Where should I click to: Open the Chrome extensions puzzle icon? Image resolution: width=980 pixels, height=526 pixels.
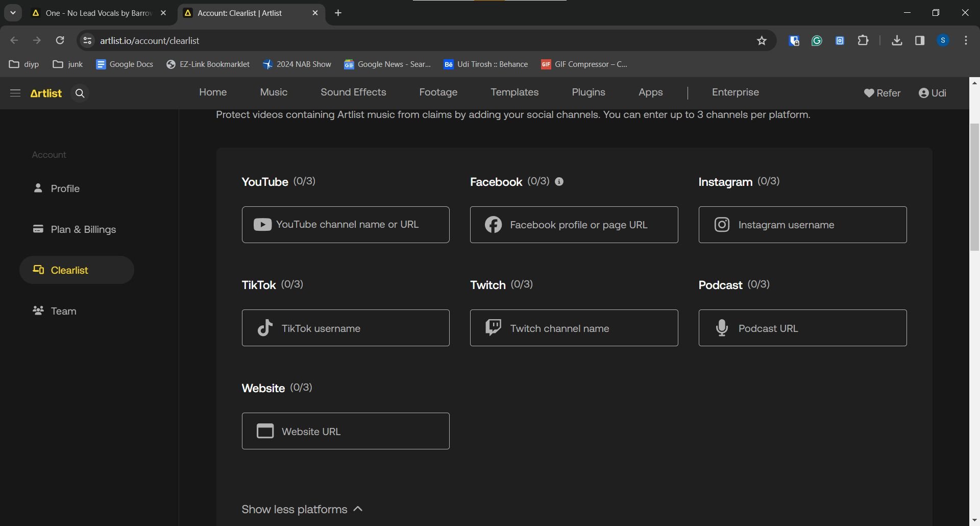863,40
